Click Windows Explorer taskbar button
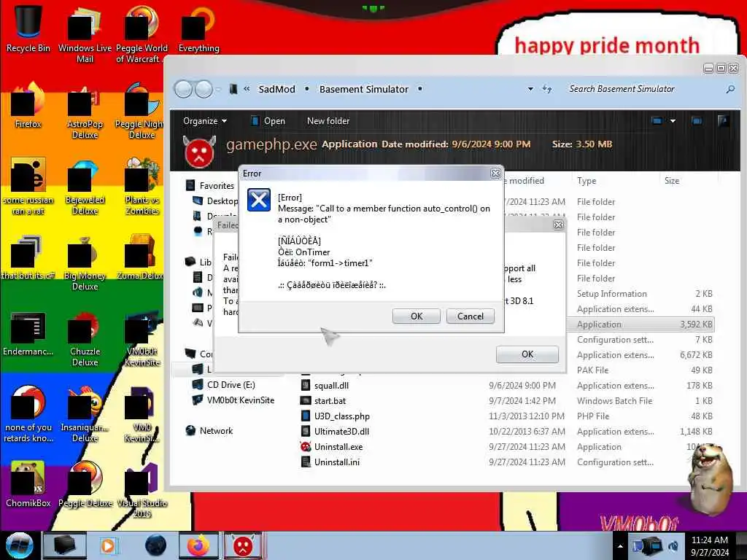Image resolution: width=747 pixels, height=560 pixels. pyautogui.click(x=64, y=545)
